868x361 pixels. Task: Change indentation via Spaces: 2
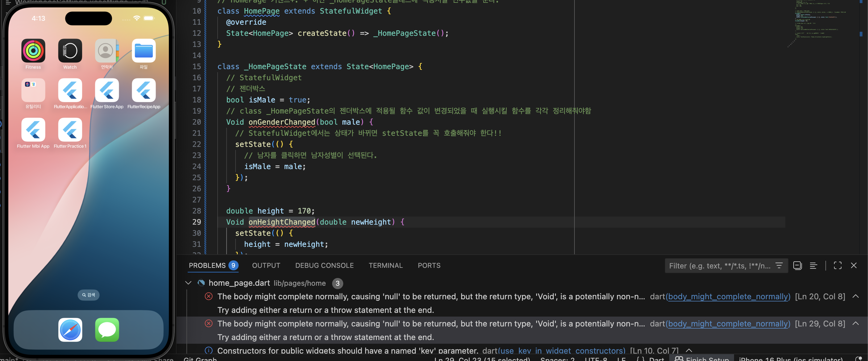click(x=557, y=359)
